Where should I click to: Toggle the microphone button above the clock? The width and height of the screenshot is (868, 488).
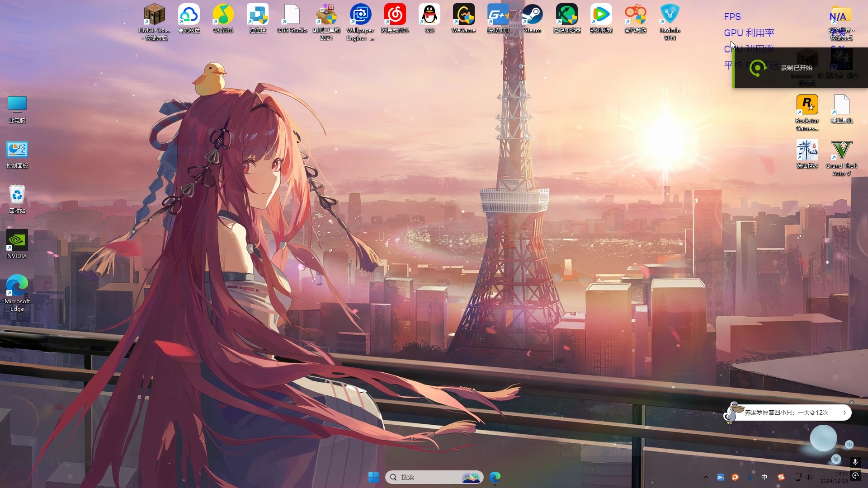(x=855, y=462)
